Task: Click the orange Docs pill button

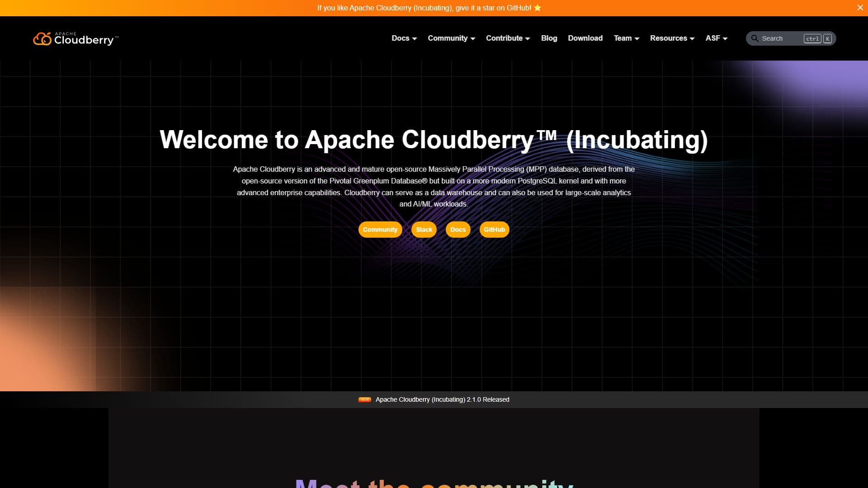Action: point(458,230)
